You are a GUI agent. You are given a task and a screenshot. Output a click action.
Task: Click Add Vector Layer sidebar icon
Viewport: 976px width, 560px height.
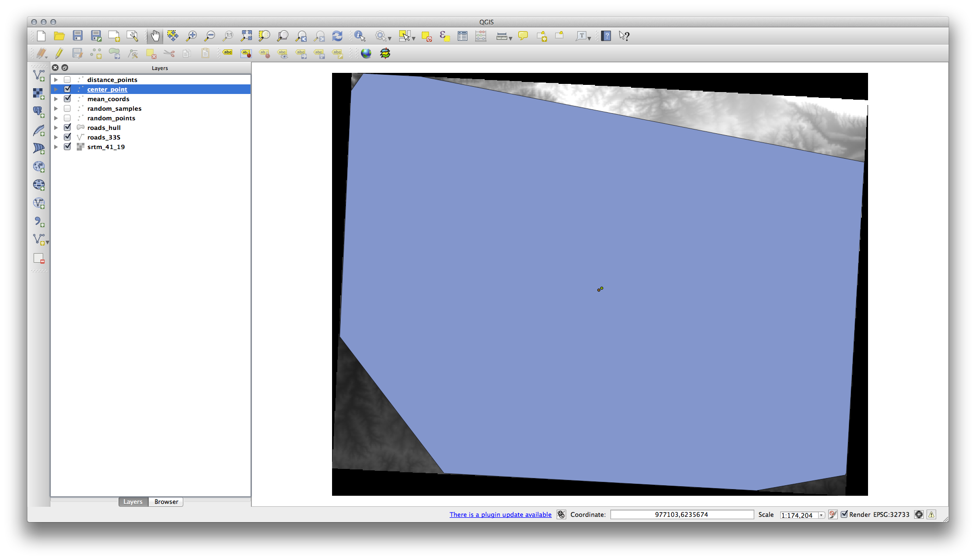tap(39, 75)
